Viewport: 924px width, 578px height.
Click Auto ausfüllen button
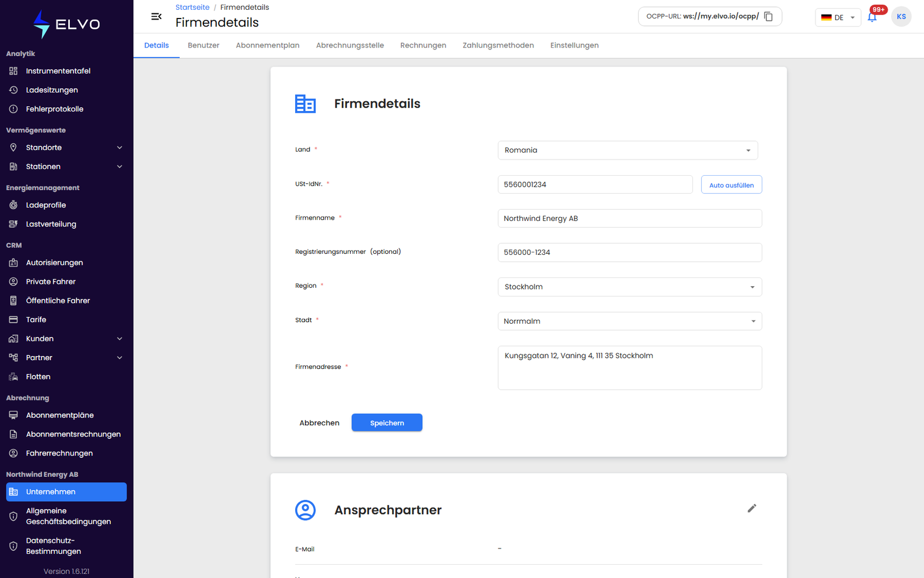tap(732, 185)
